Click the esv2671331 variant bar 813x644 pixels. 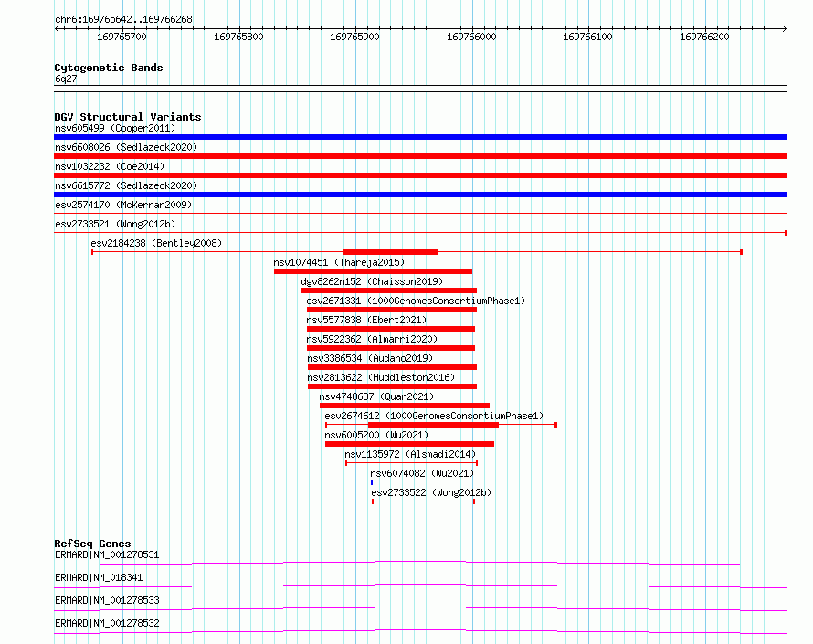coord(392,310)
